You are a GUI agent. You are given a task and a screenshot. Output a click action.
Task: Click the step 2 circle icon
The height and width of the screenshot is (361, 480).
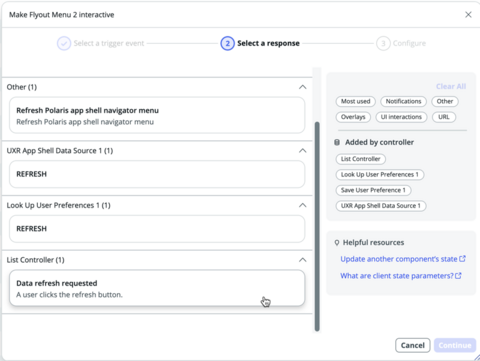(x=227, y=43)
